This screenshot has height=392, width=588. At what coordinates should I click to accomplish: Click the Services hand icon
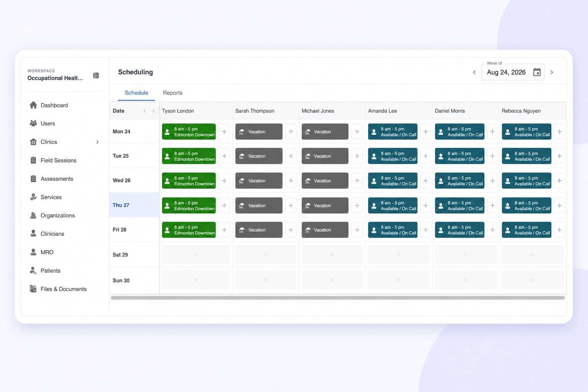(33, 197)
